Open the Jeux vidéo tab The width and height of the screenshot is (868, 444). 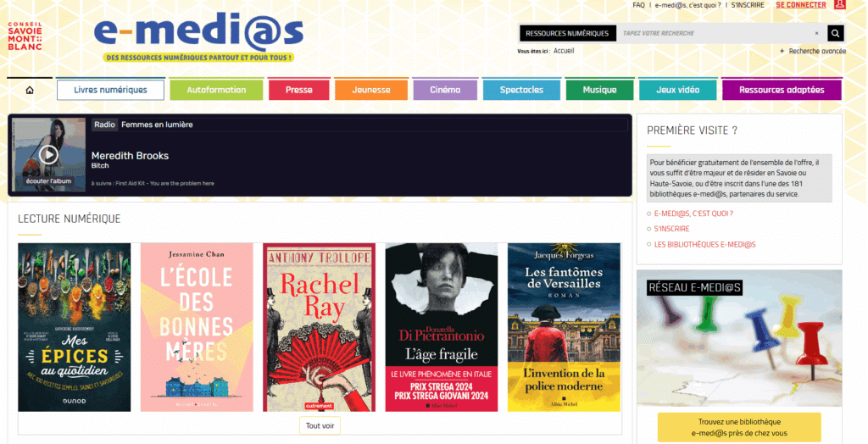677,90
